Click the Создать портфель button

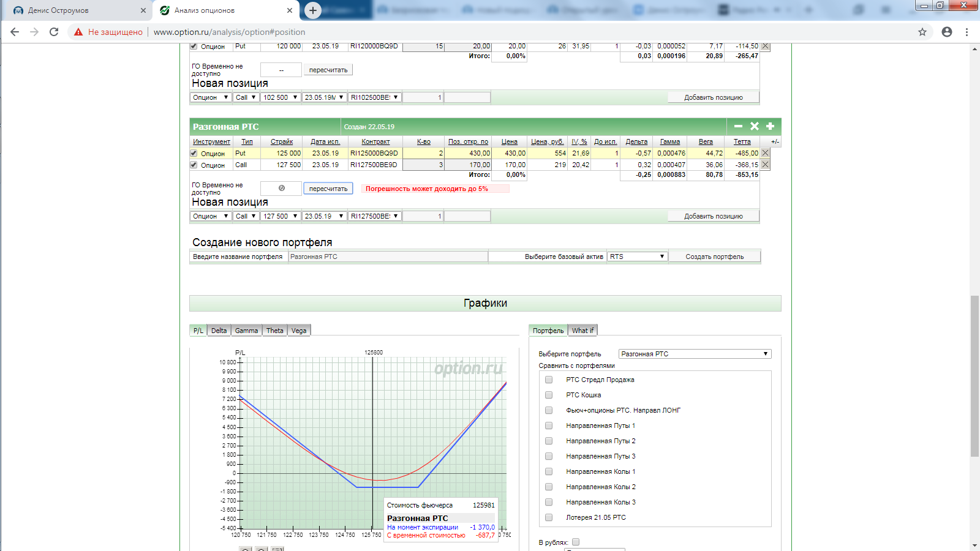click(714, 257)
